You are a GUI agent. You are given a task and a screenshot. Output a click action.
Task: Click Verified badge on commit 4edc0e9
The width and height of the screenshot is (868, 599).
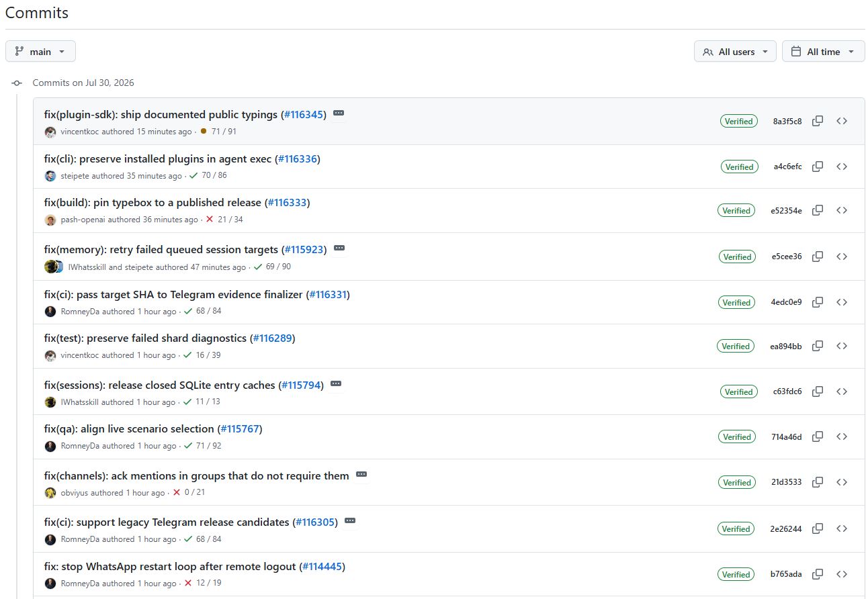click(x=736, y=303)
